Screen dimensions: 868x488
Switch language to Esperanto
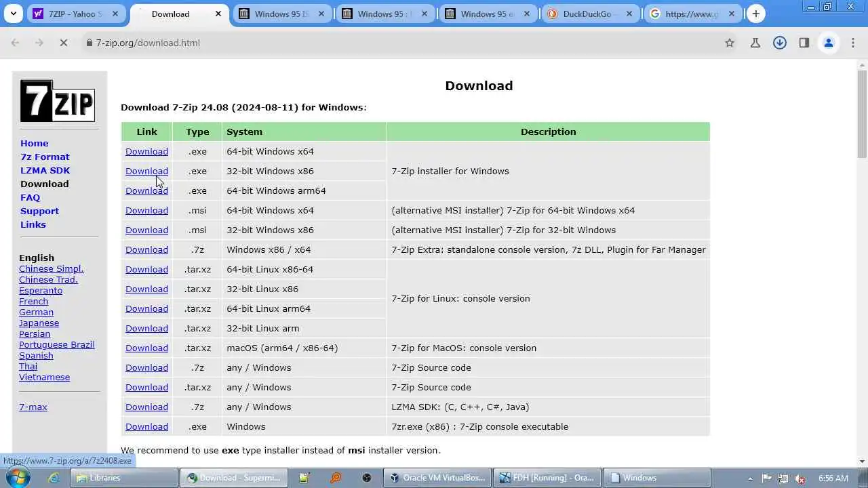click(x=41, y=290)
